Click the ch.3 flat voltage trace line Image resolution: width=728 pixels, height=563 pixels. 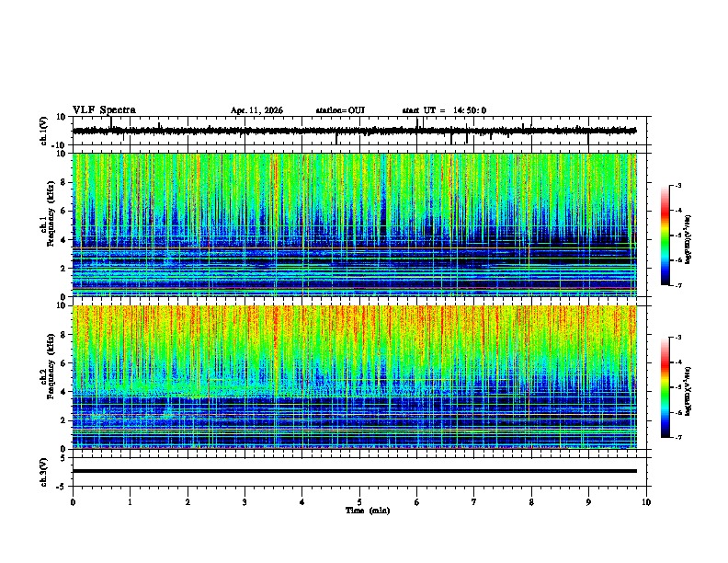point(355,471)
